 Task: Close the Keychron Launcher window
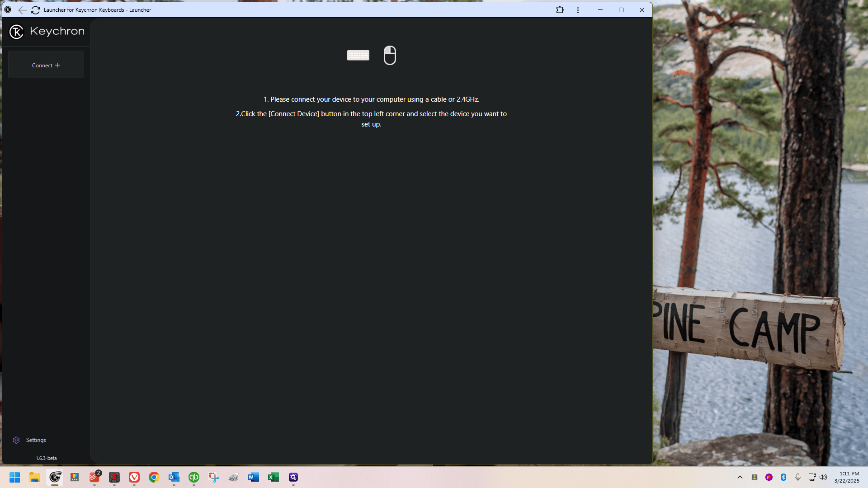click(642, 10)
